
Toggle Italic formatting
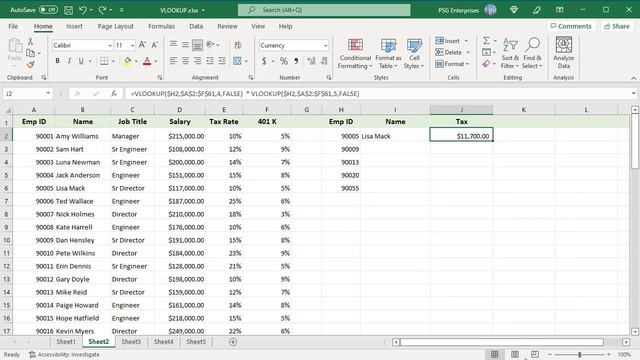pos(69,61)
